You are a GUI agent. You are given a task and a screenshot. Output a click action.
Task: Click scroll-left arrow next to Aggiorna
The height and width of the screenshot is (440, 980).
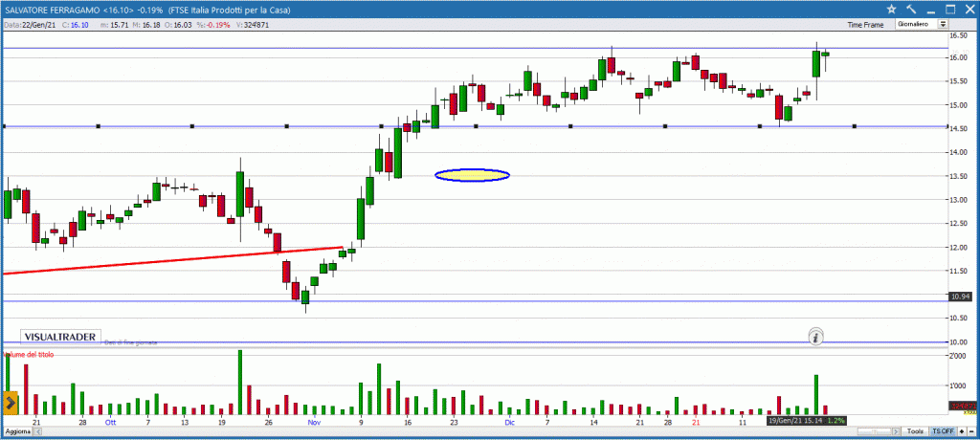coord(38,432)
